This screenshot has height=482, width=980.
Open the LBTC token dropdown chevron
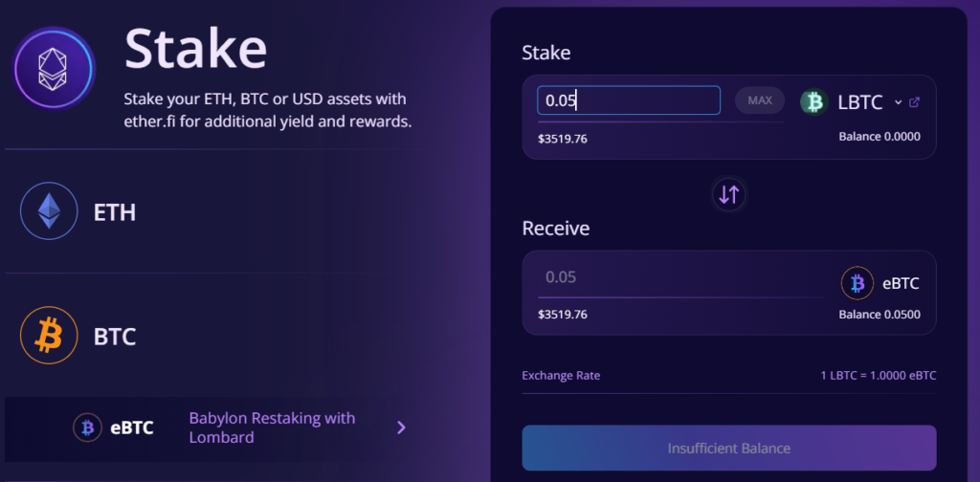coord(898,102)
